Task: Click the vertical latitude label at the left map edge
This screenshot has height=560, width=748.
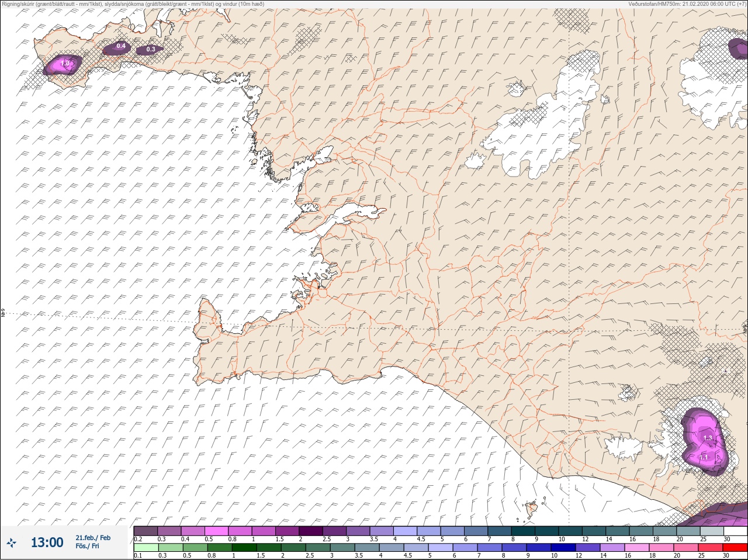Action: [3, 313]
